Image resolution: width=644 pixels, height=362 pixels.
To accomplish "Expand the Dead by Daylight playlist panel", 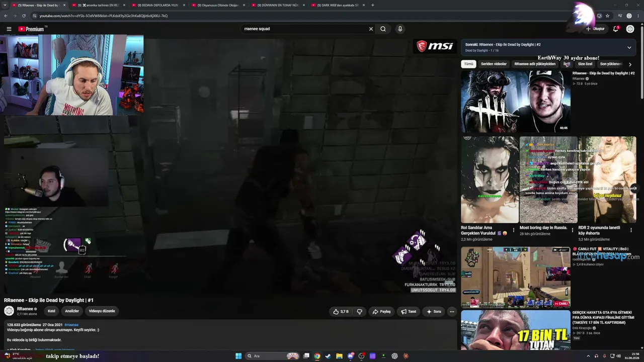I will [x=629, y=47].
